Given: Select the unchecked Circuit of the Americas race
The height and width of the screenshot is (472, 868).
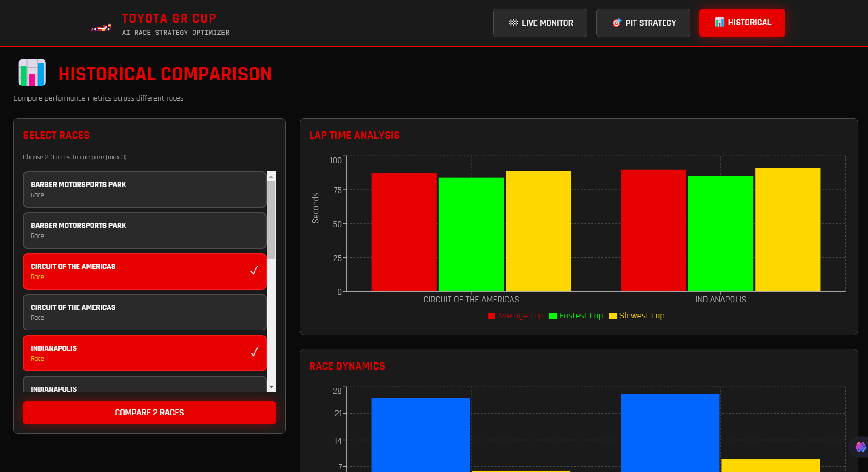Looking at the screenshot, I should coord(145,312).
